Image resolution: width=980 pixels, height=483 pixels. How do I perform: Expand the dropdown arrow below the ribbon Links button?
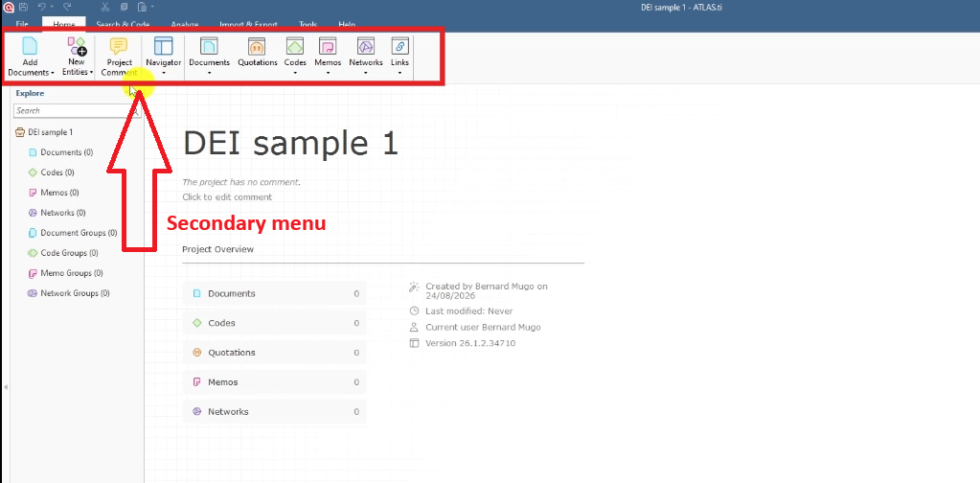[400, 73]
